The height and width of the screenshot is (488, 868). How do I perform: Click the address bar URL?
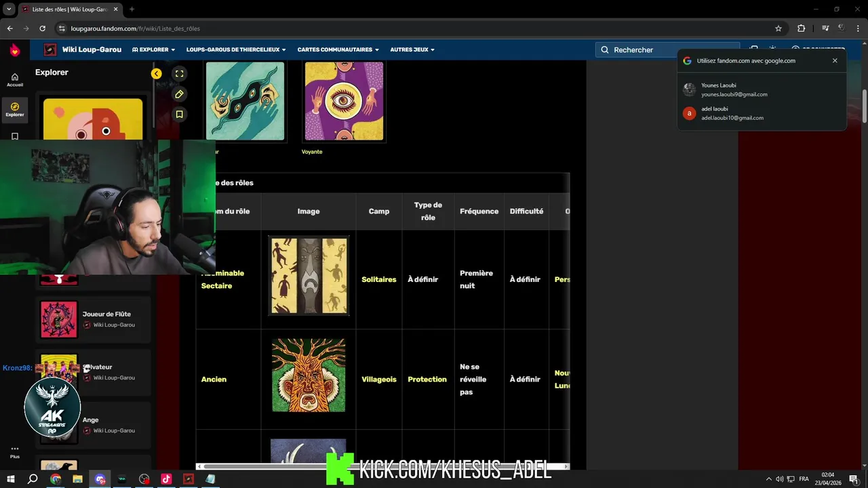[135, 28]
